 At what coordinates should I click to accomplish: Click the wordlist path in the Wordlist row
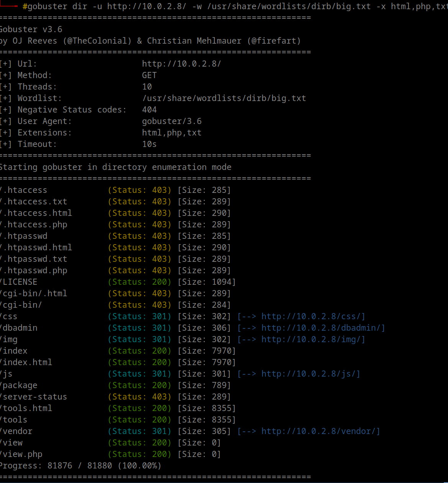pyautogui.click(x=224, y=98)
